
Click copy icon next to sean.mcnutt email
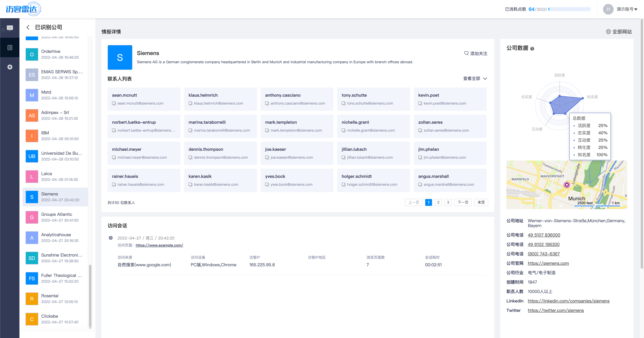114,103
